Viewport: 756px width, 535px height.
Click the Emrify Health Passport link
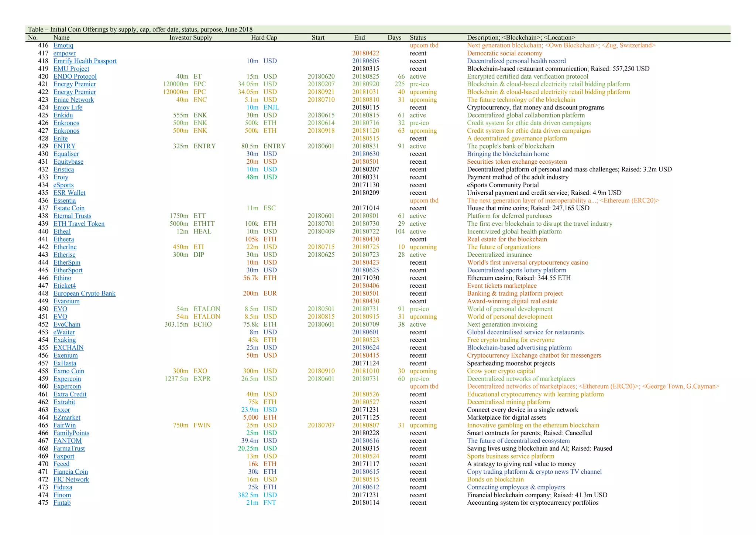tap(85, 61)
